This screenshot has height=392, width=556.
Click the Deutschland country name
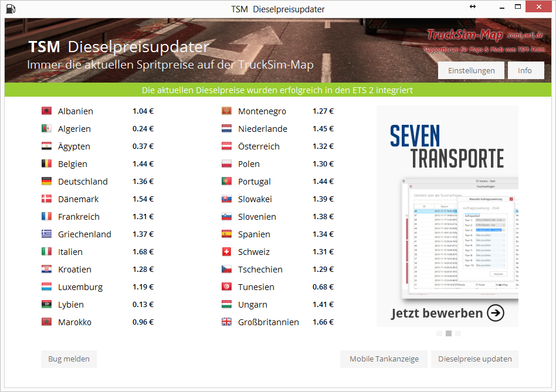(83, 182)
